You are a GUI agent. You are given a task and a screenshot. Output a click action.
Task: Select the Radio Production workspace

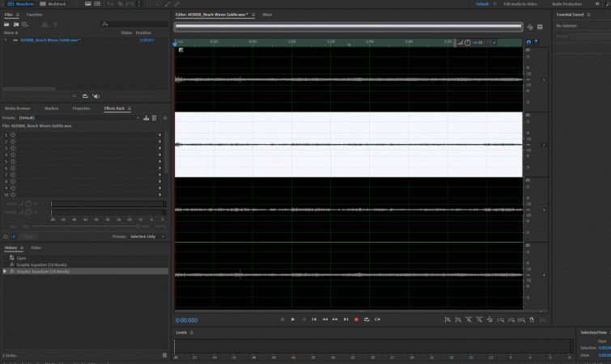[x=566, y=4]
